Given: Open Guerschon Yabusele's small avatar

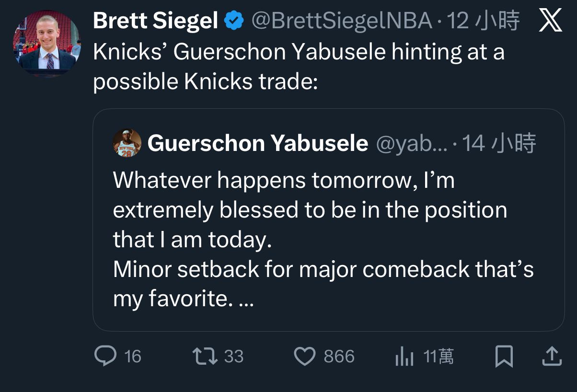Looking at the screenshot, I should click(127, 143).
